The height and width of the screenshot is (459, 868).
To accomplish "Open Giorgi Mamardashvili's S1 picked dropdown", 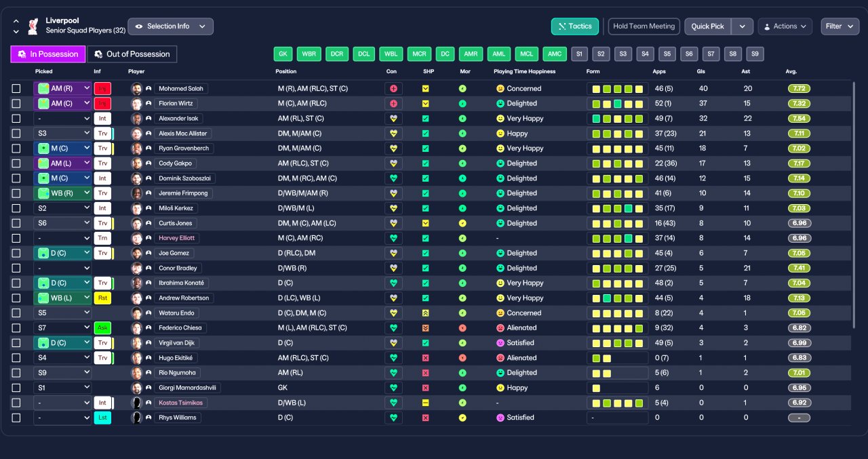I will click(62, 387).
